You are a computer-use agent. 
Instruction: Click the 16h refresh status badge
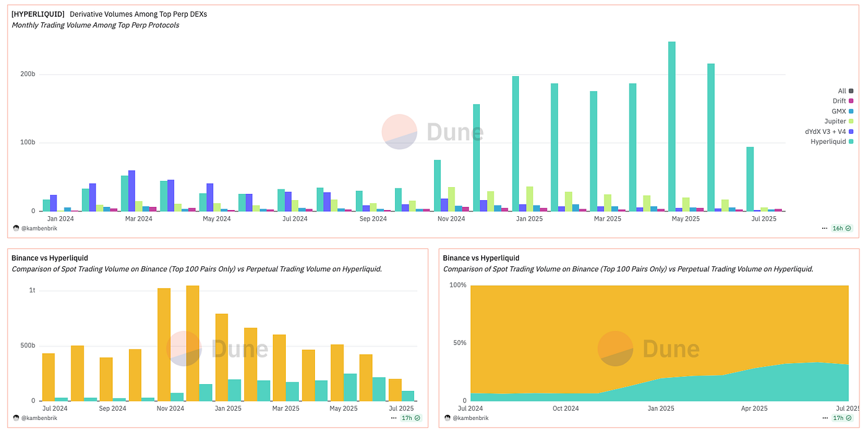pos(842,228)
